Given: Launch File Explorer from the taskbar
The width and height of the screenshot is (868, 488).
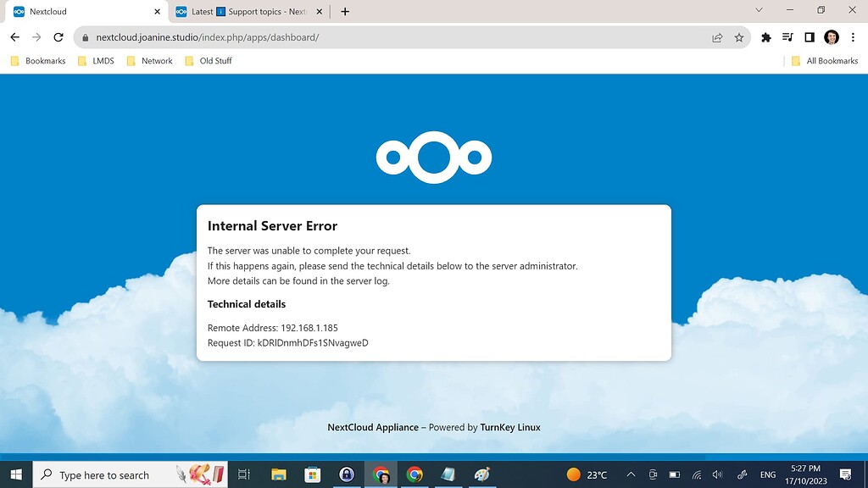Looking at the screenshot, I should pyautogui.click(x=278, y=474).
